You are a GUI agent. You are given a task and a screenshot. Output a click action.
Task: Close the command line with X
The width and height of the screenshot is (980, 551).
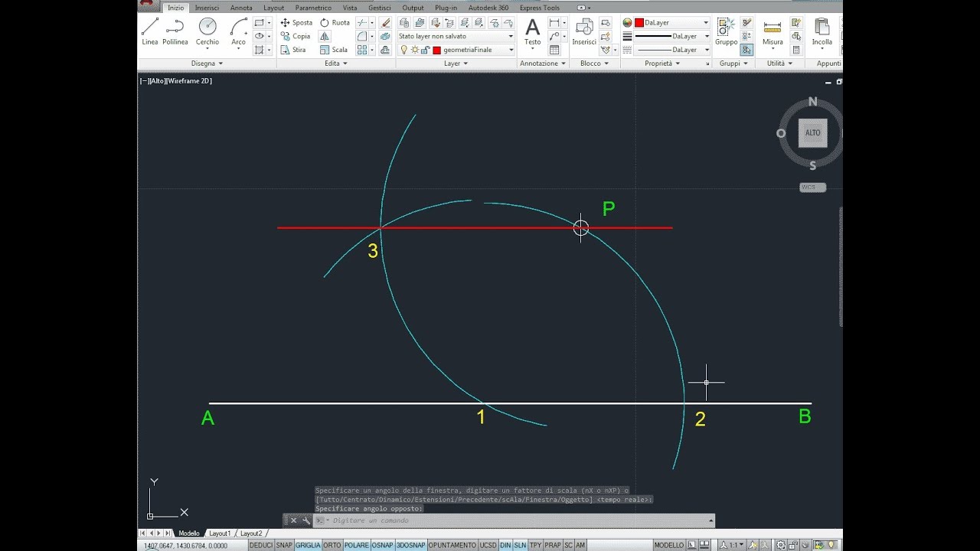(293, 520)
